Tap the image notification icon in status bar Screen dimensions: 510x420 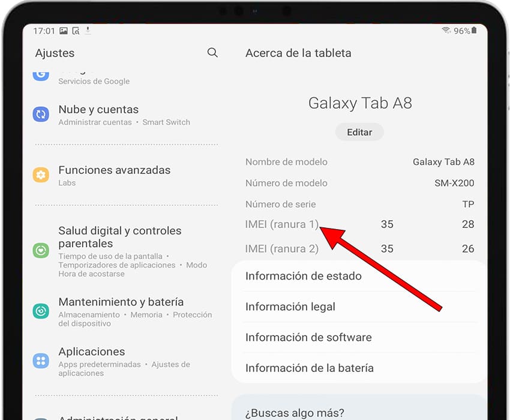tap(64, 31)
